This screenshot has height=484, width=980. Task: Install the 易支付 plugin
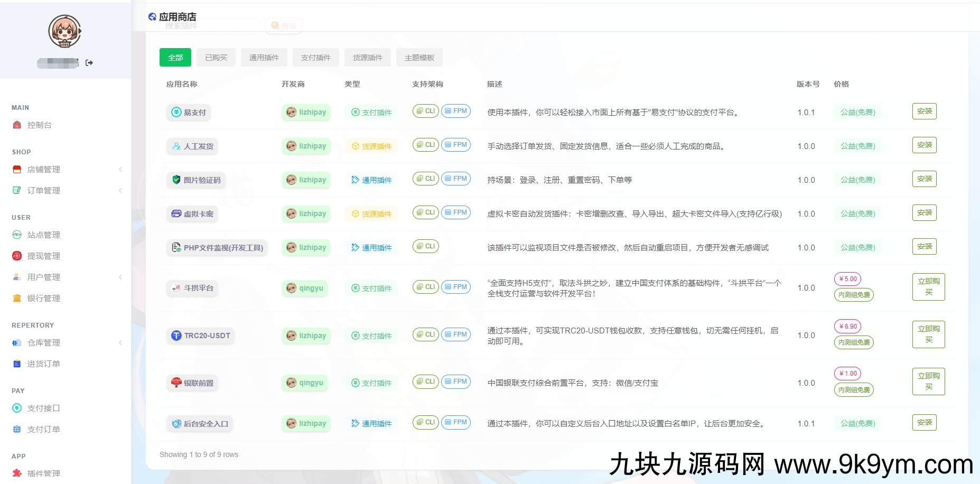(x=924, y=111)
